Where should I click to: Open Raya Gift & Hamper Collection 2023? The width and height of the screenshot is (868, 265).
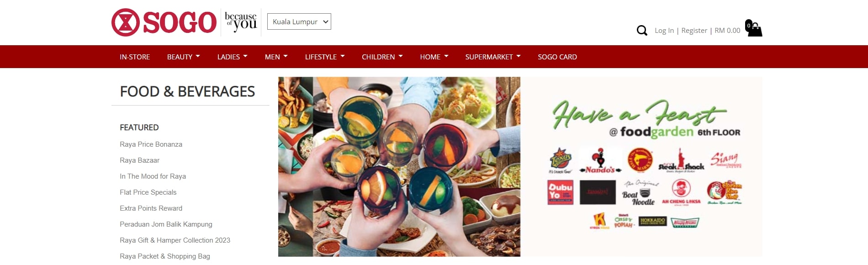(x=175, y=240)
